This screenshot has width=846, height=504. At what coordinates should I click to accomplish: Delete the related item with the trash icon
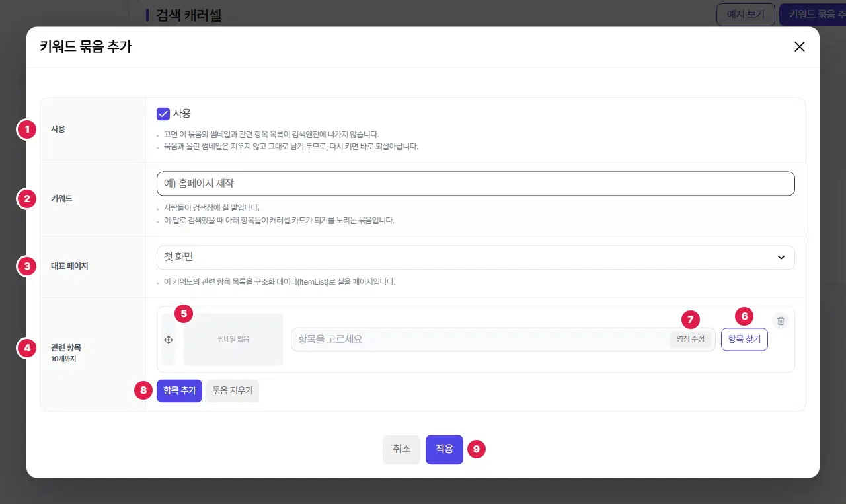pyautogui.click(x=781, y=321)
